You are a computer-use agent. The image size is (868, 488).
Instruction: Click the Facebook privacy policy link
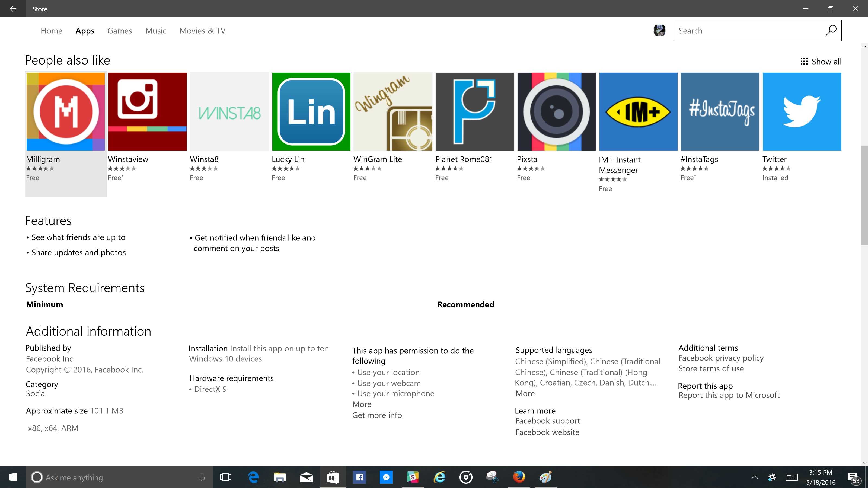pos(721,358)
